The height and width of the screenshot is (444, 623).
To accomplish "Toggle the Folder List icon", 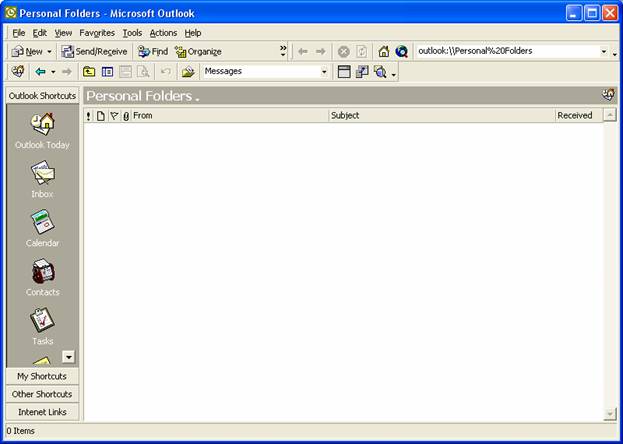I will (x=107, y=72).
